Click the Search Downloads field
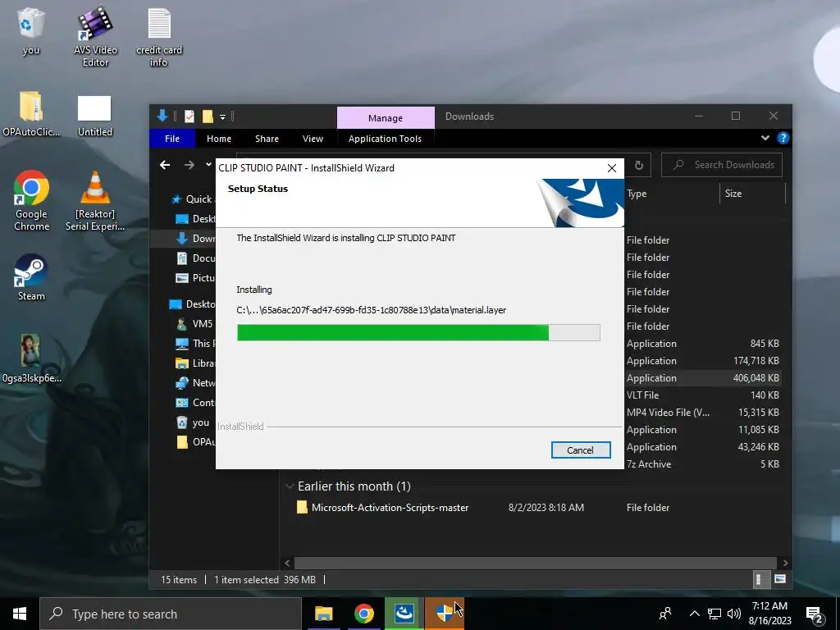This screenshot has height=630, width=840. [722, 165]
